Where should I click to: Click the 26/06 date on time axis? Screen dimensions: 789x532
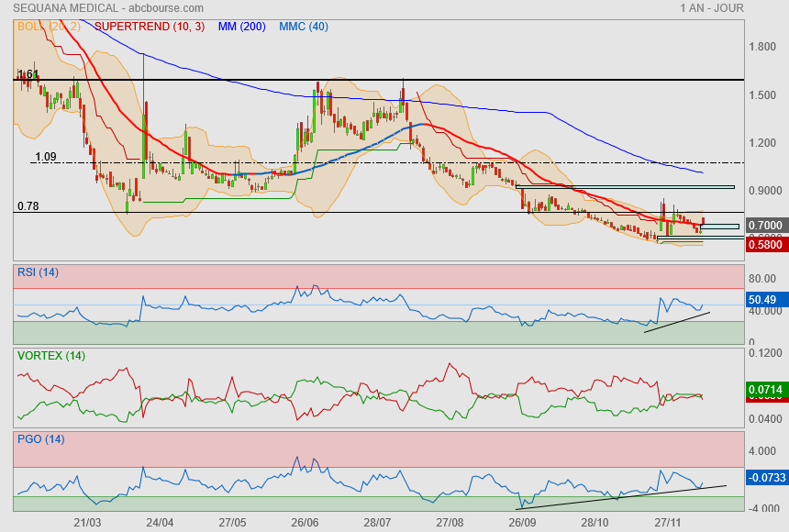tap(305, 522)
